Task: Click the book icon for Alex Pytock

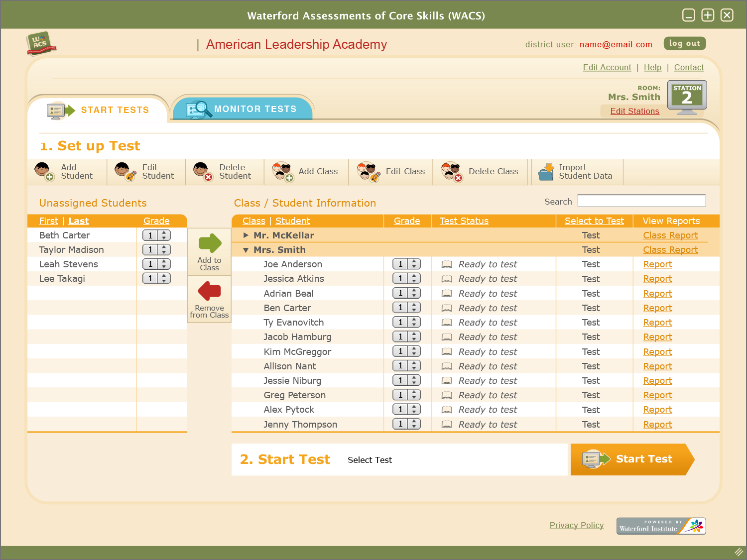Action: click(x=447, y=410)
